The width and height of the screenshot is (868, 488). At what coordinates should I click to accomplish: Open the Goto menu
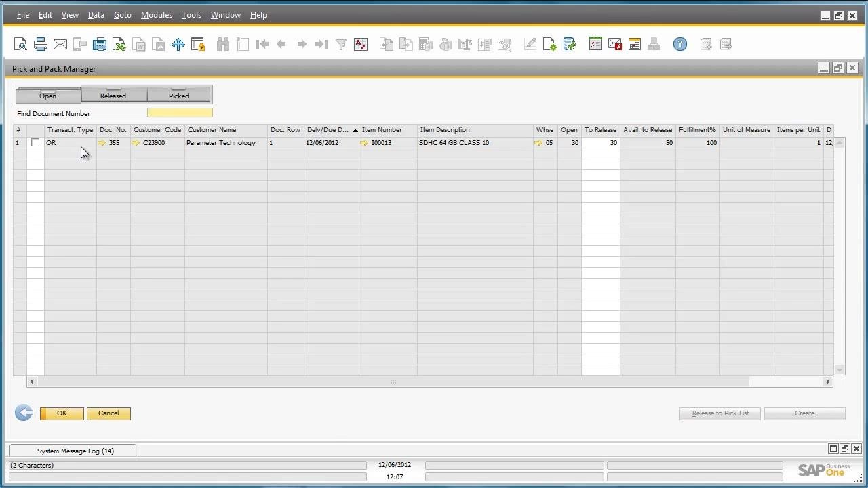[x=122, y=15]
